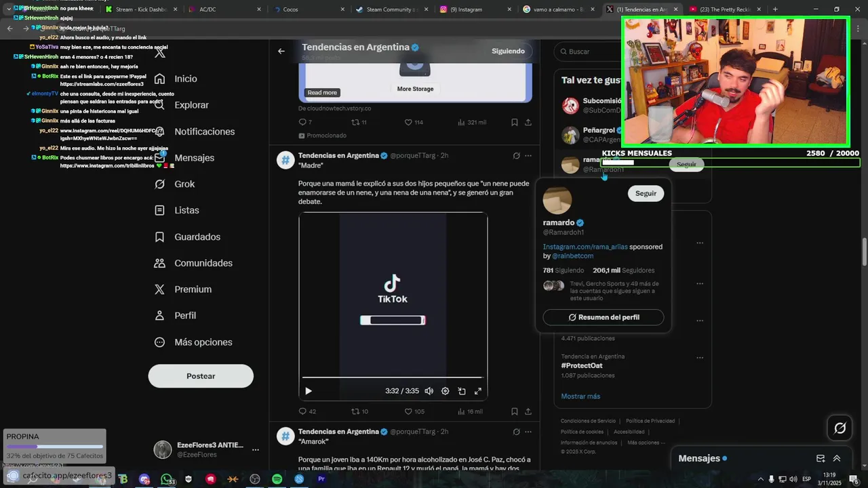
Task: Click the Grok icon on the "Amarok" post
Action: click(x=516, y=432)
